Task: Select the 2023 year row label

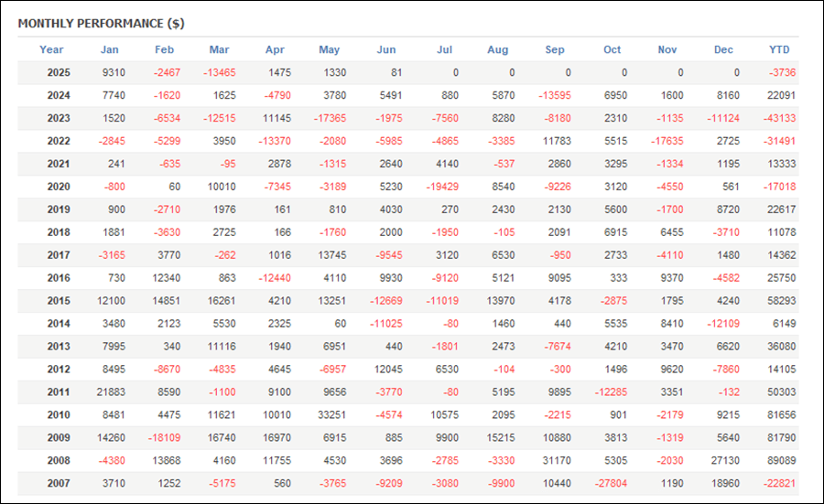Action: (x=59, y=118)
